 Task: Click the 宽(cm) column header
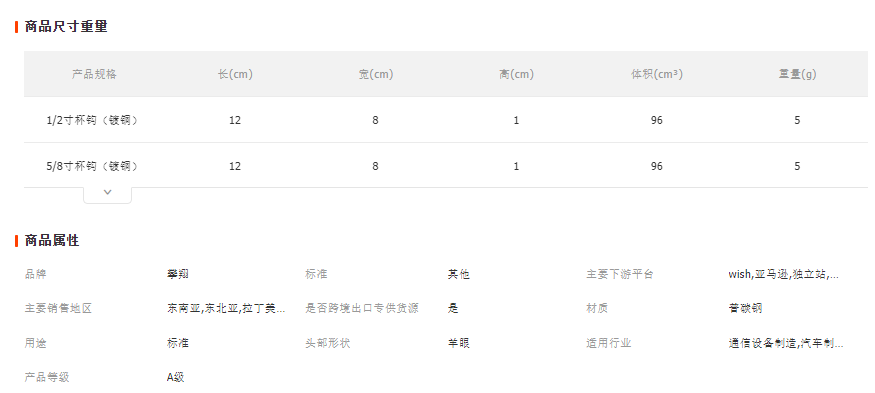376,74
